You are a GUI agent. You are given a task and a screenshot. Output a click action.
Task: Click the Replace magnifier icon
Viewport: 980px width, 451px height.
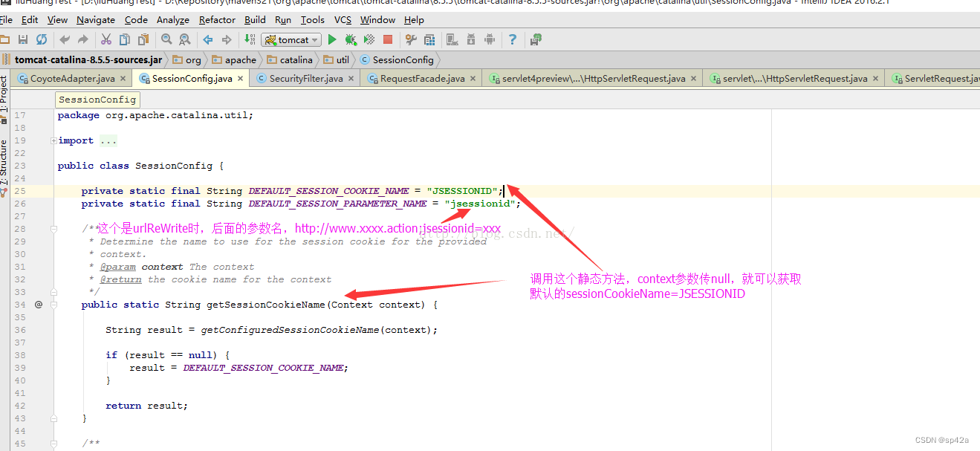coord(184,39)
